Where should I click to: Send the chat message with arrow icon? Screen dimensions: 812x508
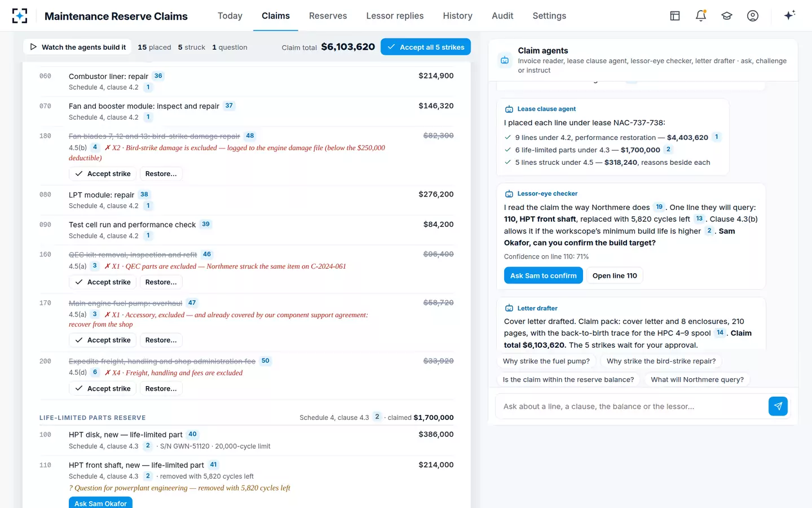pyautogui.click(x=778, y=406)
